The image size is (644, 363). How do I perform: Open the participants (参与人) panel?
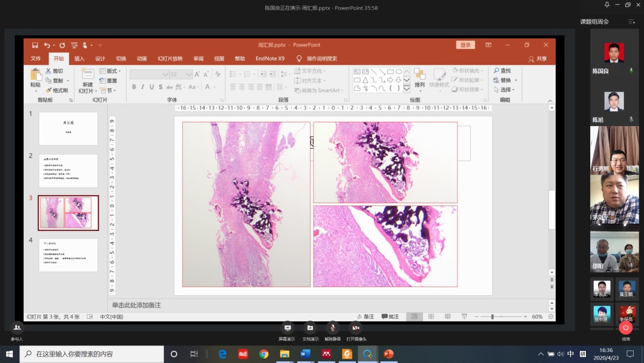tap(17, 328)
